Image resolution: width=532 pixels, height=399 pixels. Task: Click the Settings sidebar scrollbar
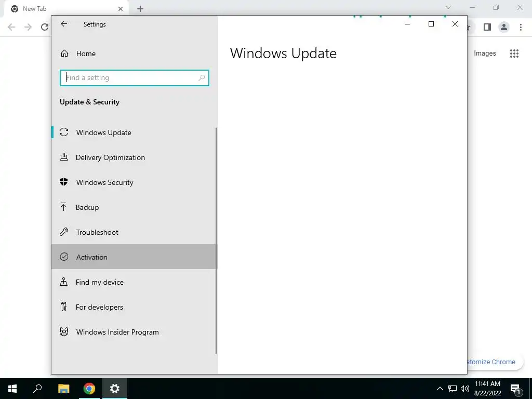tap(216, 241)
